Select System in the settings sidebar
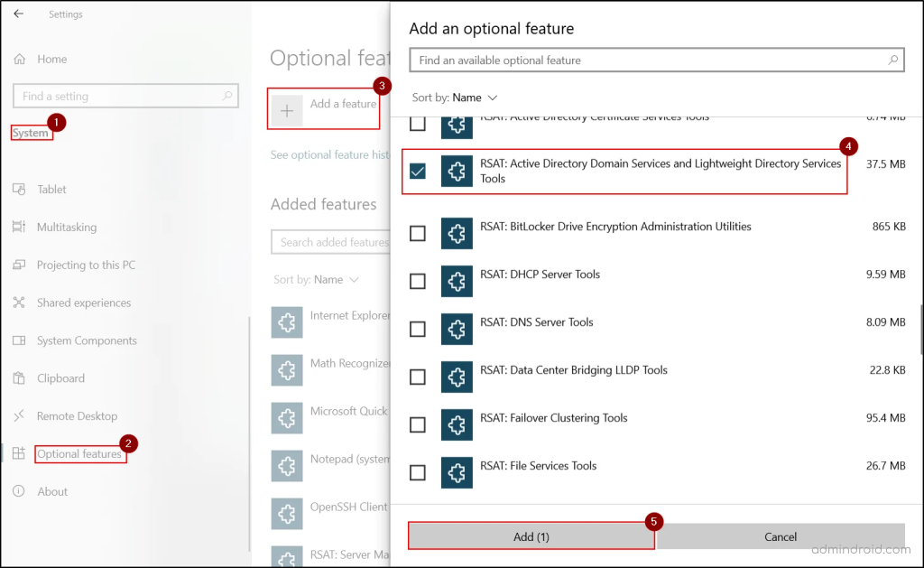 31,132
